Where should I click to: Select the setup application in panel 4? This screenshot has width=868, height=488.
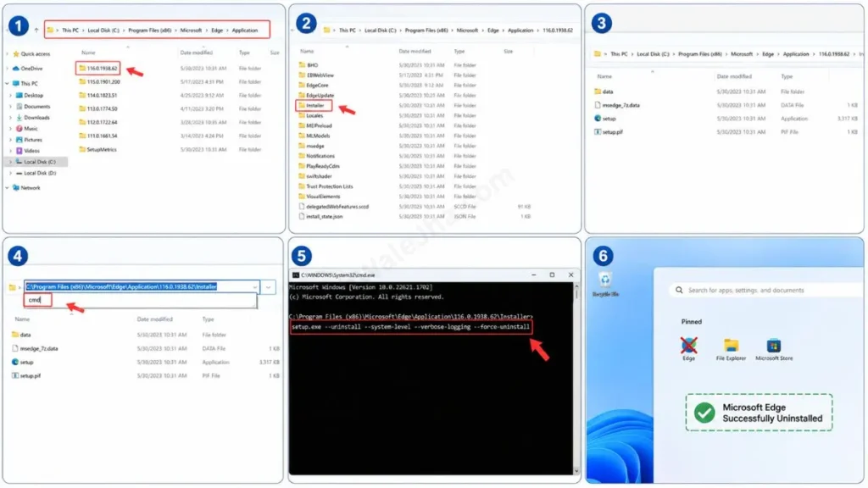coord(22,363)
